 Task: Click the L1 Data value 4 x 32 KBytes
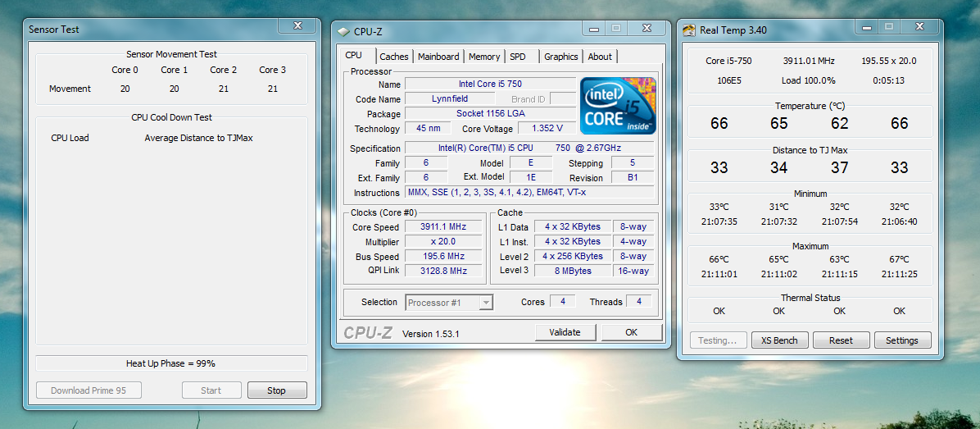click(572, 226)
